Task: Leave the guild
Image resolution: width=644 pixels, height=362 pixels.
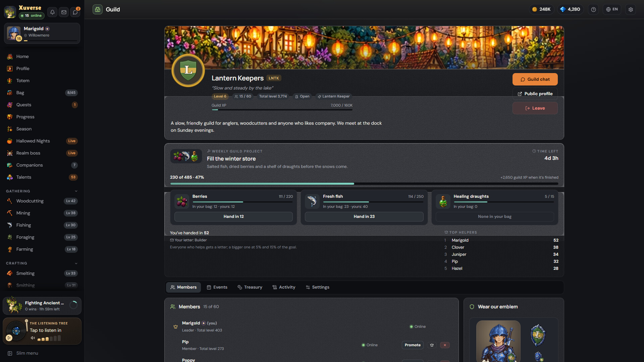Action: pos(535,108)
